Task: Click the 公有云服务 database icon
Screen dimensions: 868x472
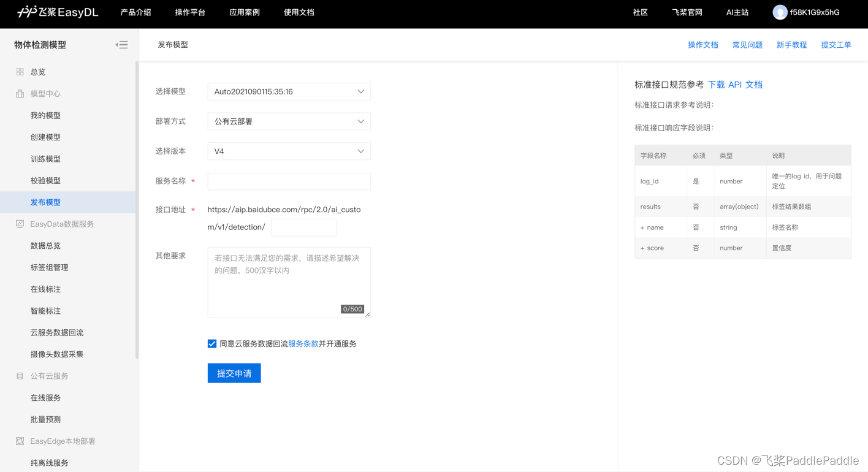Action: (x=20, y=376)
